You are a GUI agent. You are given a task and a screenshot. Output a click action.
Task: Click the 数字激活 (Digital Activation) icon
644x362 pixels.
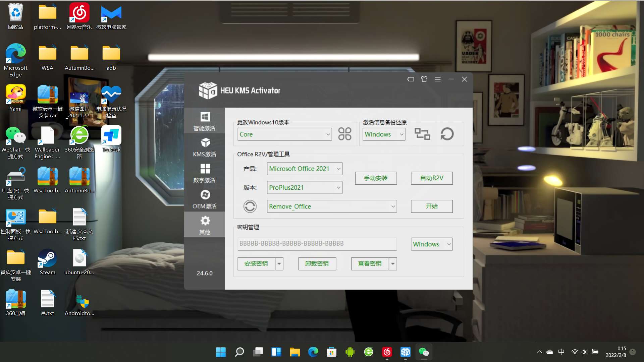tap(204, 173)
